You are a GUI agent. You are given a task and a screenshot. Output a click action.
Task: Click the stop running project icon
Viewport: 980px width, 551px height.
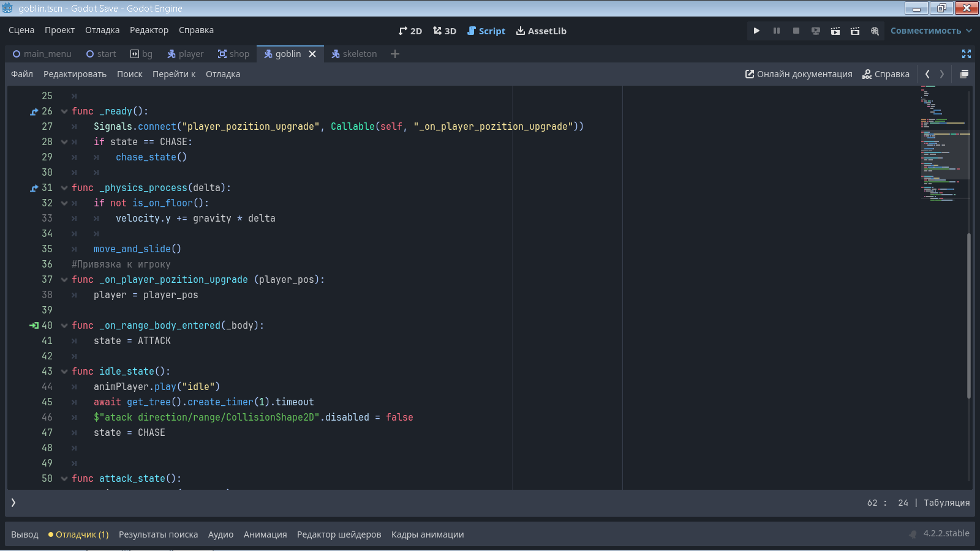[796, 31]
